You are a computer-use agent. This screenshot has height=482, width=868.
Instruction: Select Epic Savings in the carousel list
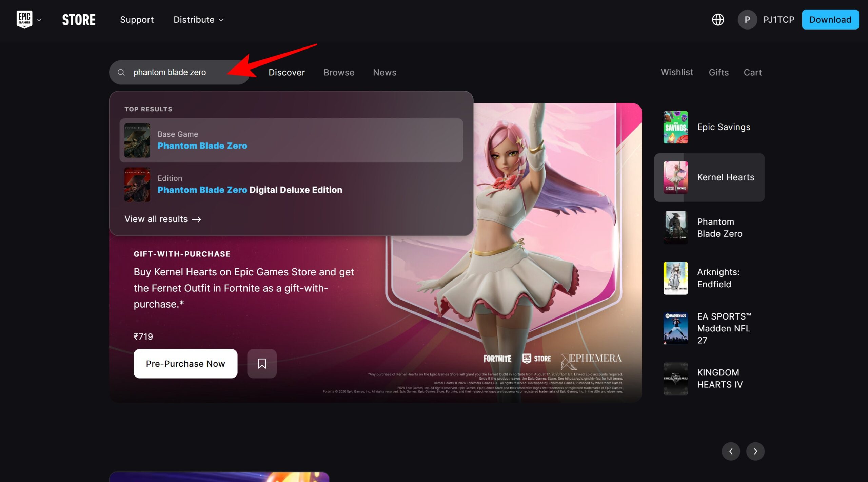click(709, 127)
